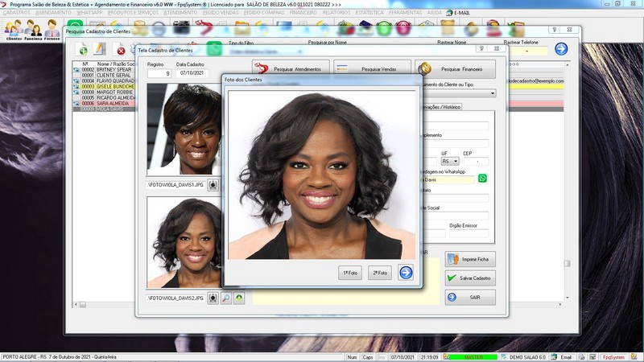Click Email icon in status bar
Screen dimensions: 644x362
(563, 357)
